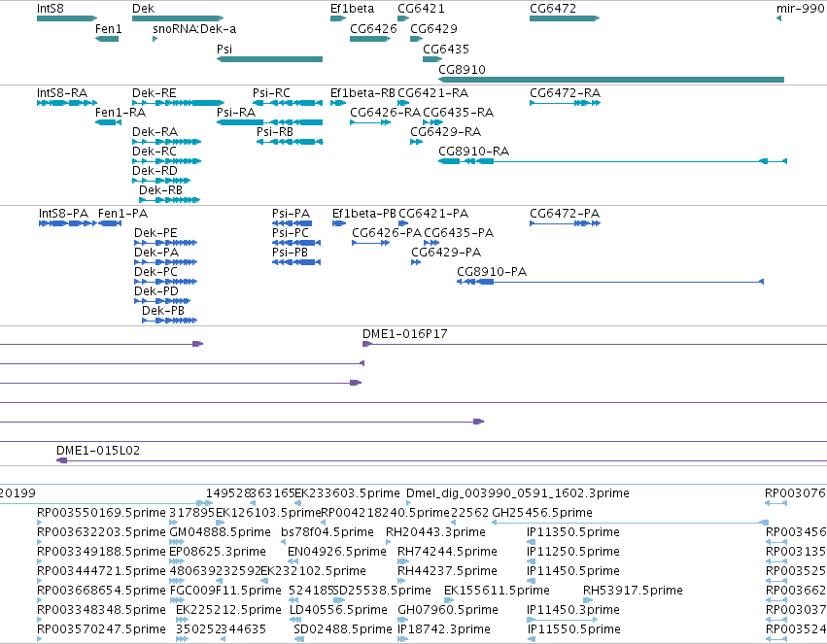Click the snoRNA:Dek-a feature marker
827x644 pixels.
click(155, 39)
